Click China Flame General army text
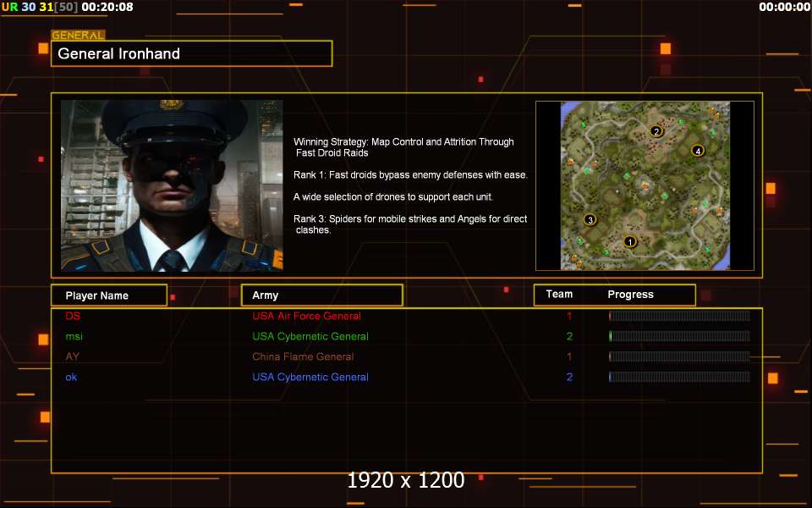The width and height of the screenshot is (812, 508). pos(303,356)
